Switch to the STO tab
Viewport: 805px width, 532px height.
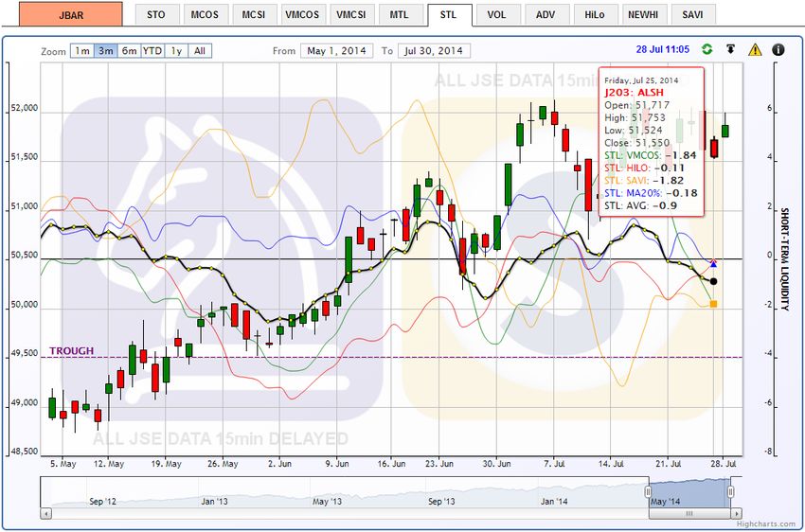pyautogui.click(x=156, y=15)
